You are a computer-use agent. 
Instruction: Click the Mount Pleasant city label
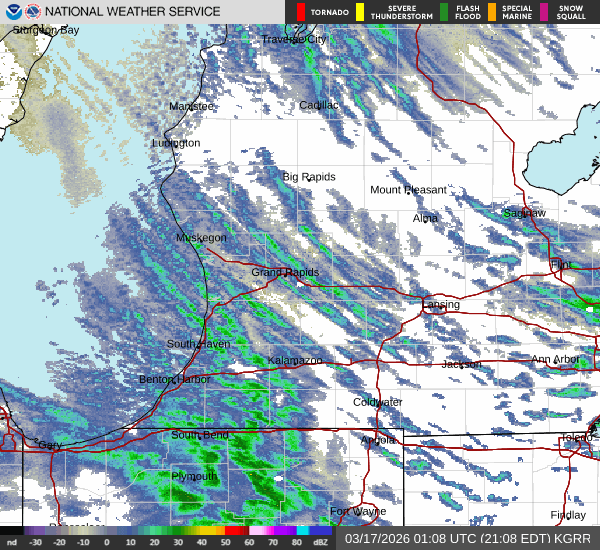click(408, 190)
